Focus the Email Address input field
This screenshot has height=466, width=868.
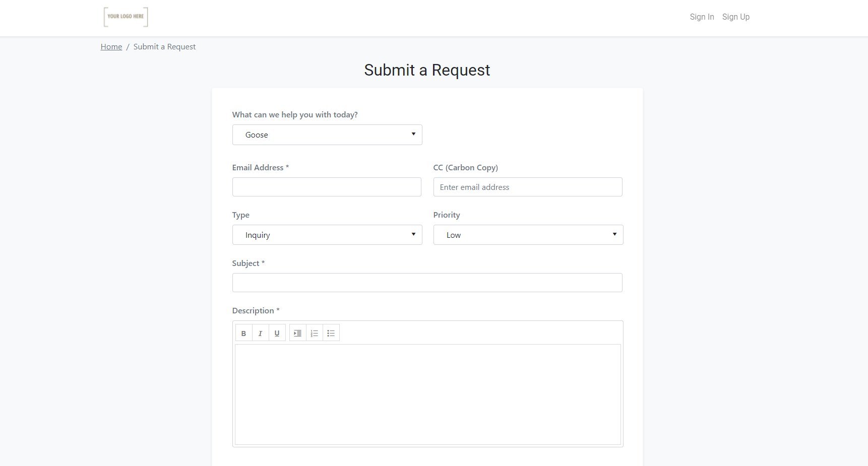[327, 187]
